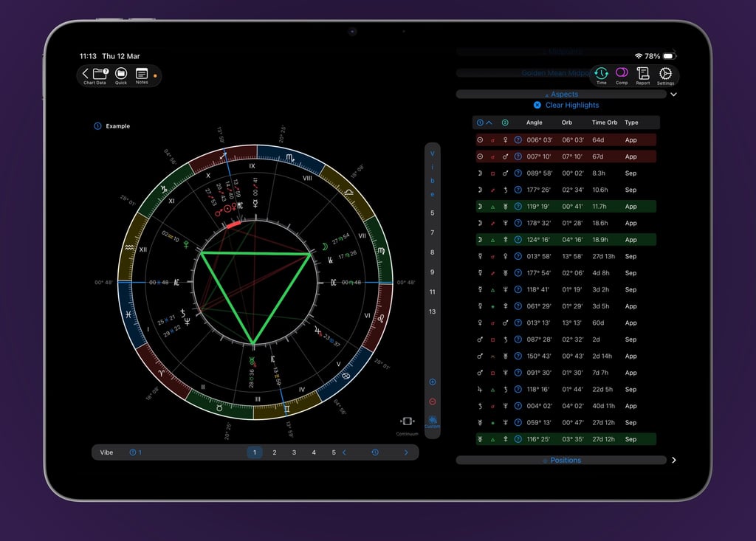Open info icon on the 089° 58' row
Viewport: 756px width, 541px height.
pyautogui.click(x=518, y=173)
